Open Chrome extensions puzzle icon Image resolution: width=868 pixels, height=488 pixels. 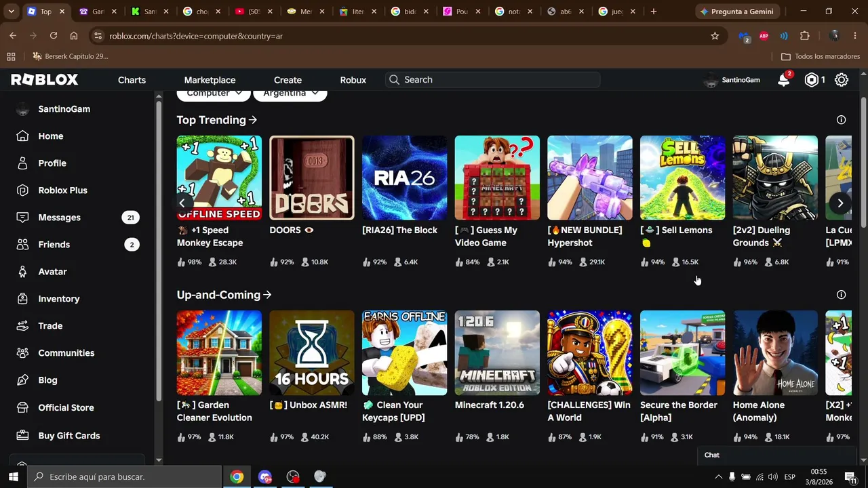pyautogui.click(x=805, y=36)
